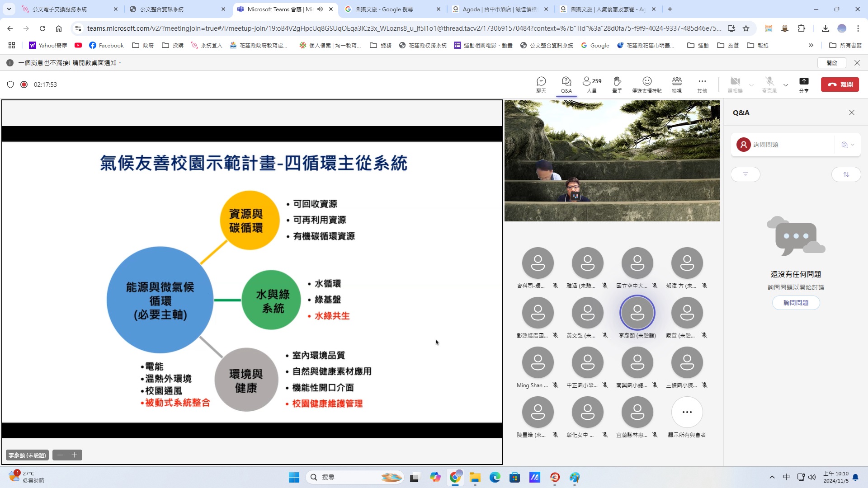868x488 pixels.
Task: Select the Q&A tab in meeting toolbar
Action: click(x=566, y=84)
